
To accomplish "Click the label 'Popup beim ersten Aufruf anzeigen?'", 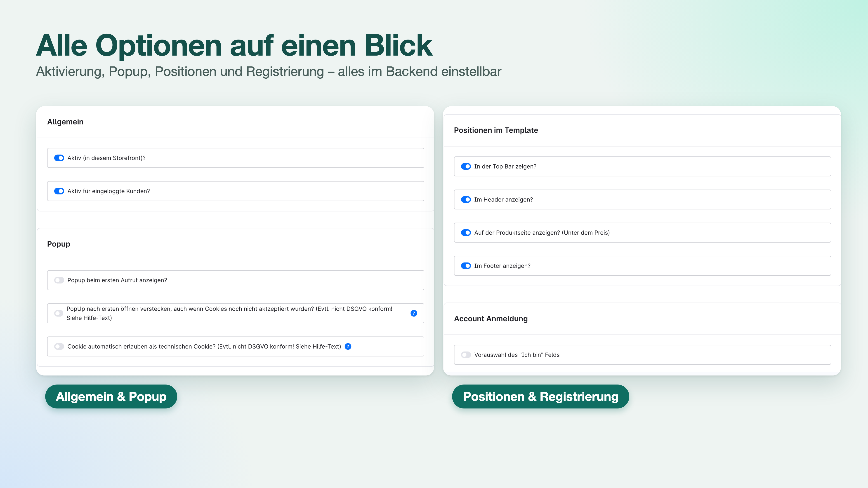I will pos(117,280).
